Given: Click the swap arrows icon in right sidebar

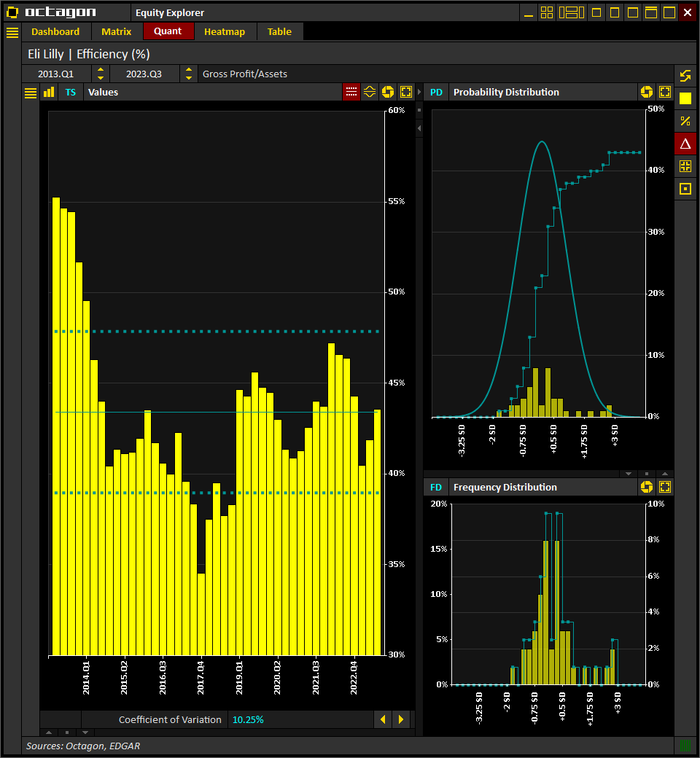Looking at the screenshot, I should point(685,76).
